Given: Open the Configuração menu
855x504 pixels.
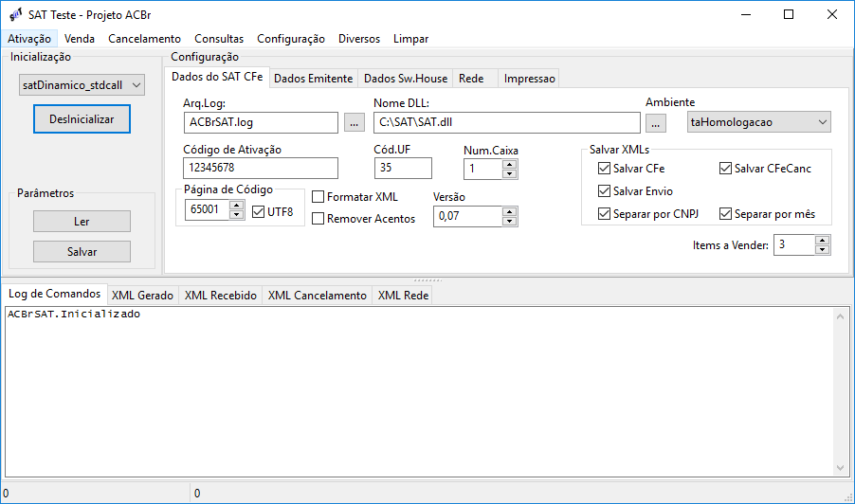Looking at the screenshot, I should [x=291, y=39].
